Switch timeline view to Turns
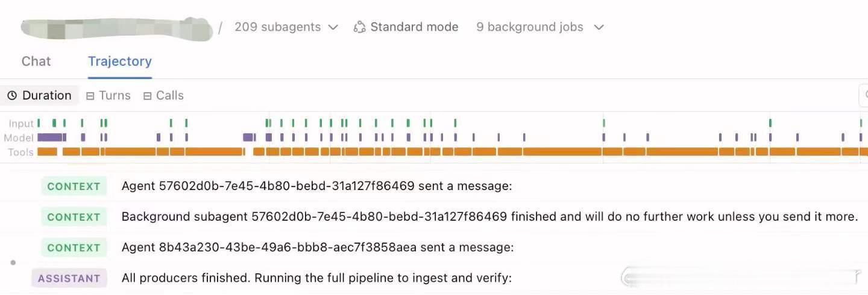The height and width of the screenshot is (295, 868). [108, 95]
